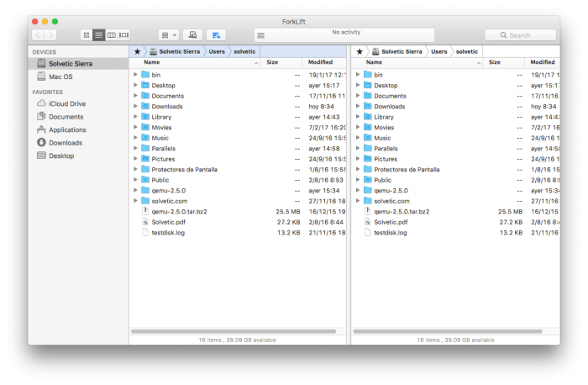Image resolution: width=588 pixels, height=385 pixels.
Task: Open Applications in sidebar favorites
Action: (x=78, y=129)
